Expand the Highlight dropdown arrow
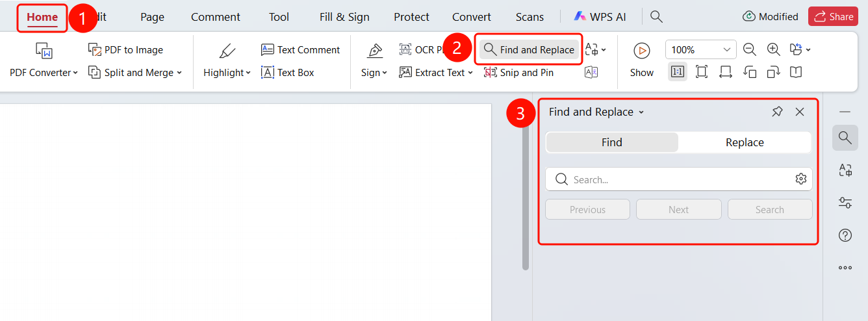Image resolution: width=868 pixels, height=321 pixels. tap(248, 73)
